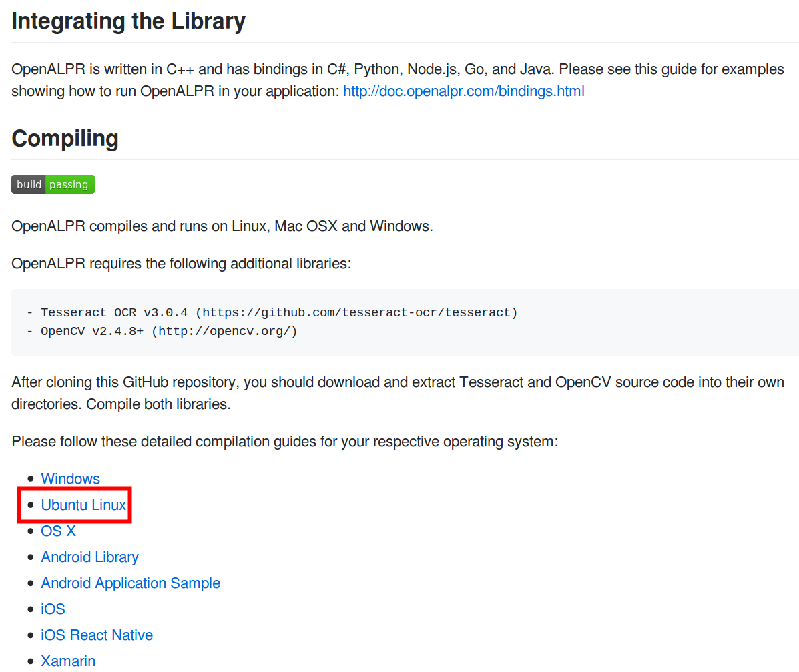This screenshot has height=672, width=799.
Task: Open the Ubuntu Linux compilation guide
Action: pyautogui.click(x=83, y=505)
